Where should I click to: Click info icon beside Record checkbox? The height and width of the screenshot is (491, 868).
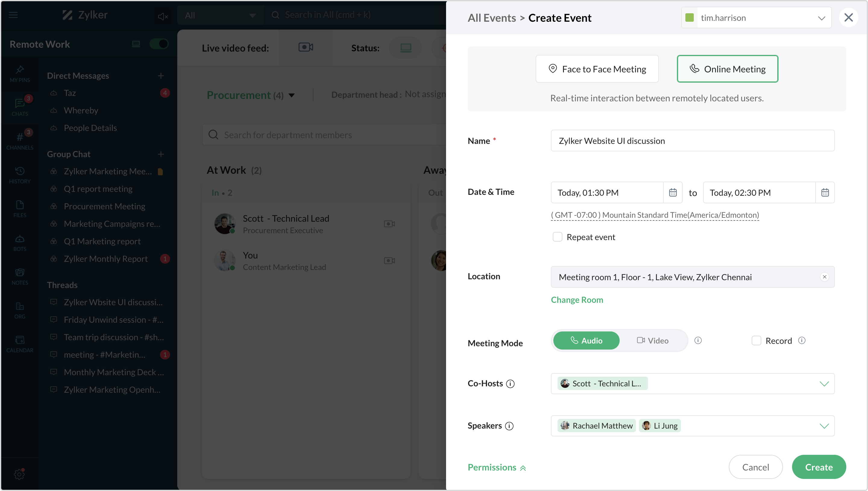802,341
